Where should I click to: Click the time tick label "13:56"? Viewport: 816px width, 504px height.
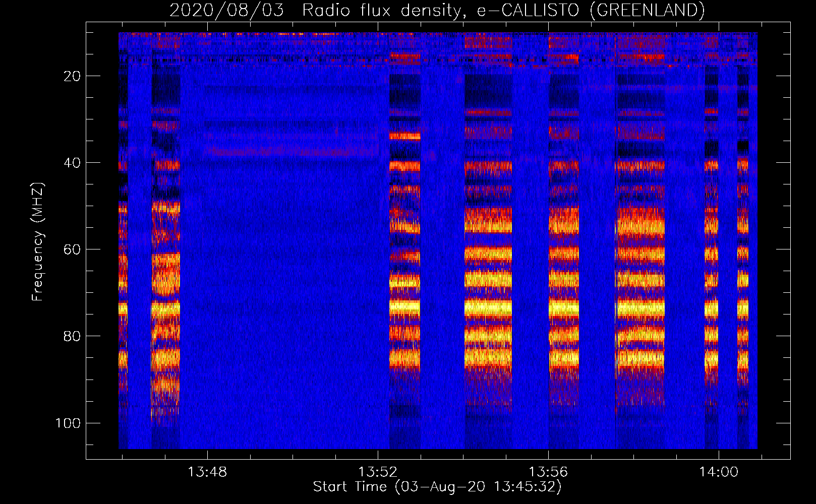click(548, 472)
